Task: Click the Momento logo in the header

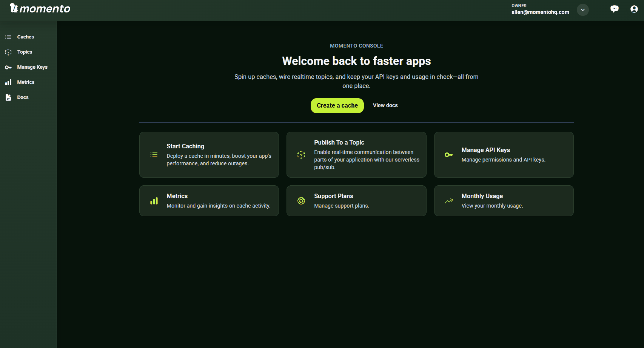Action: (40, 8)
